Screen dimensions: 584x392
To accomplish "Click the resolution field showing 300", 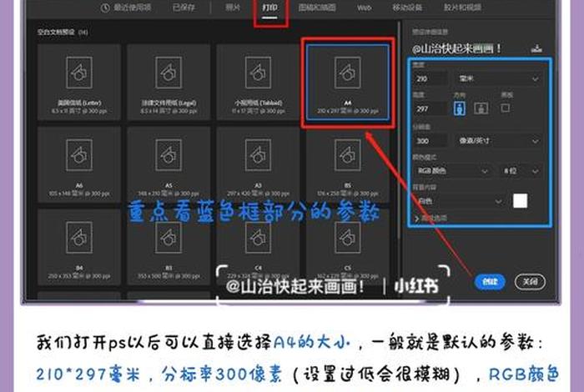I will [430, 140].
